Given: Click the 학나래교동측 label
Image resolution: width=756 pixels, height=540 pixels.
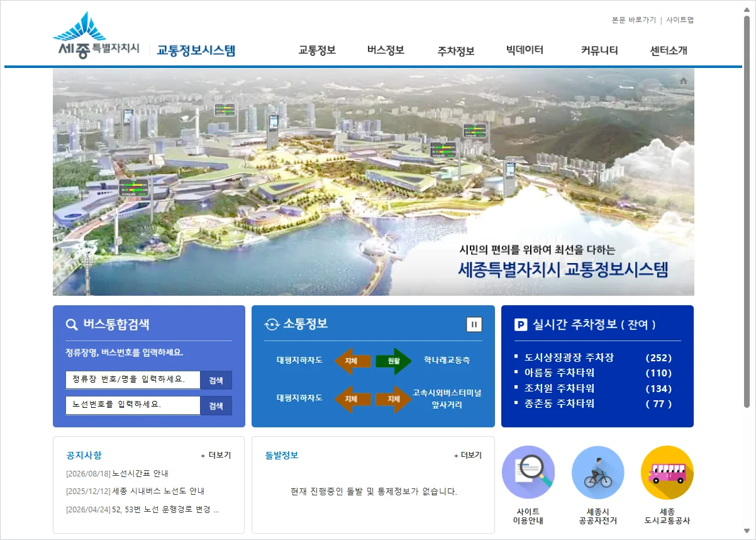Looking at the screenshot, I should [x=447, y=361].
